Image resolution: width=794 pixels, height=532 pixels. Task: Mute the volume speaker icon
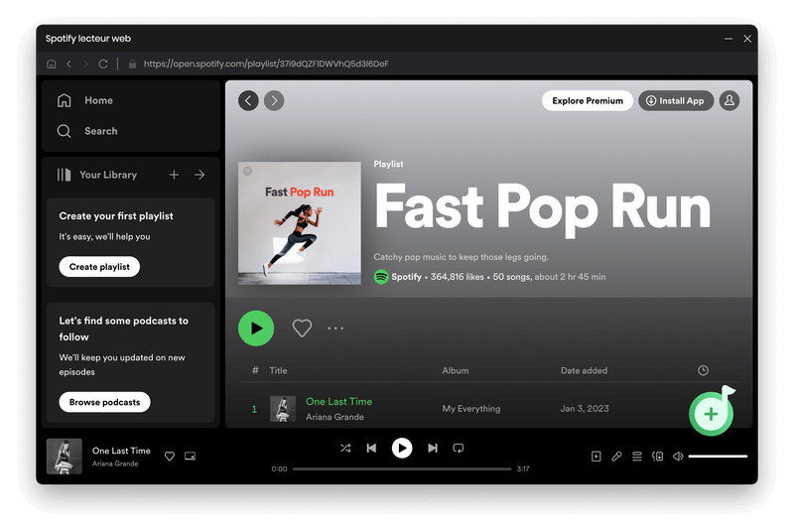(678, 457)
